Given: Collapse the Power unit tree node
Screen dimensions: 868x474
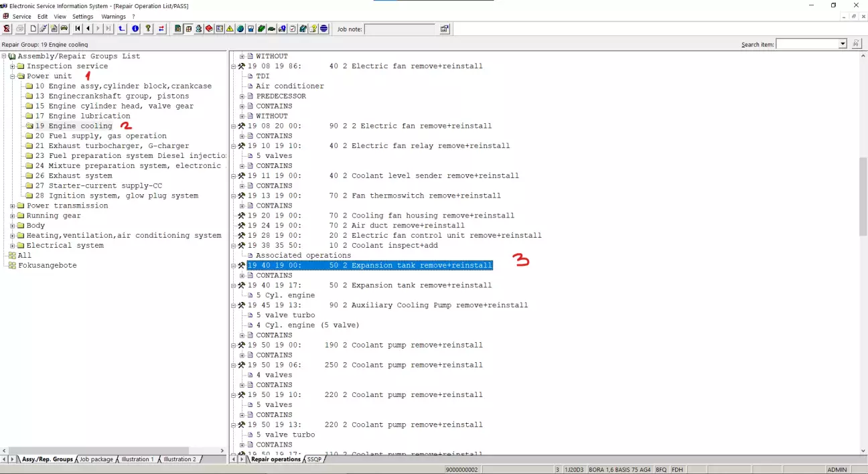Looking at the screenshot, I should 13,76.
